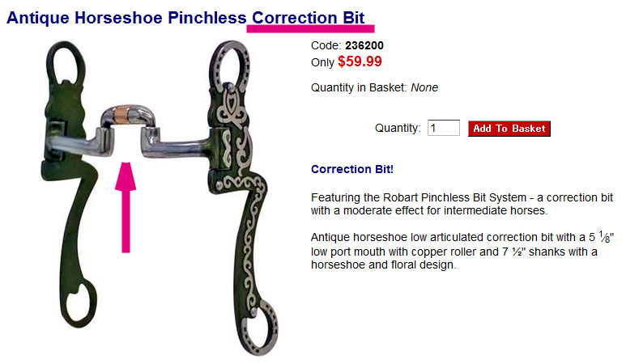Image resolution: width=626 pixels, height=364 pixels.
Task: Click the low port mouth description paragraph
Action: click(462, 251)
